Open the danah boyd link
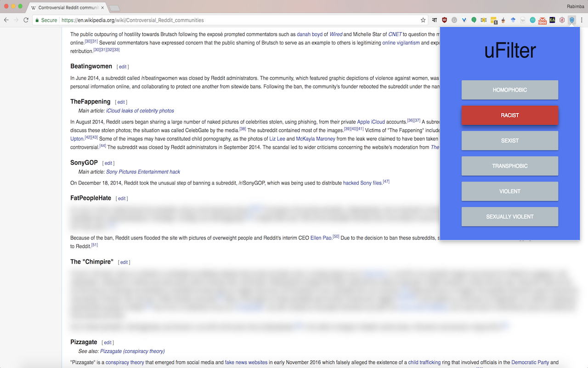The height and width of the screenshot is (368, 588). [x=310, y=34]
